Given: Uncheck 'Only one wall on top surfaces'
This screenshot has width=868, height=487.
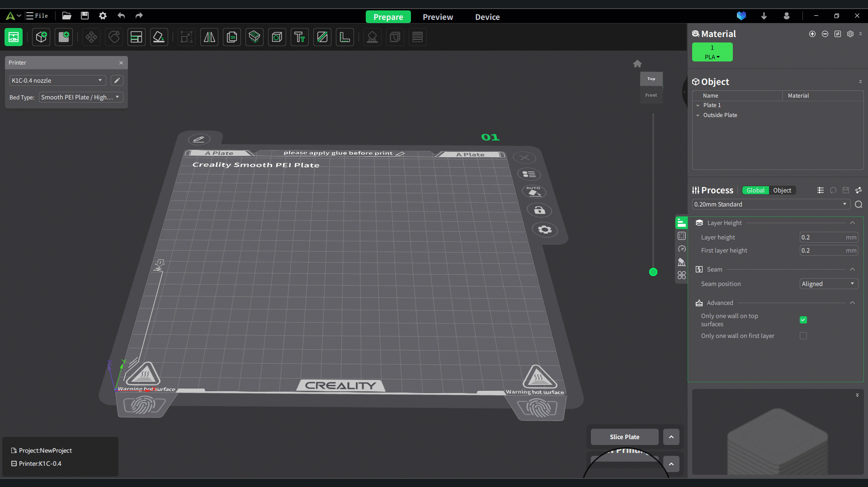Looking at the screenshot, I should [x=803, y=320].
